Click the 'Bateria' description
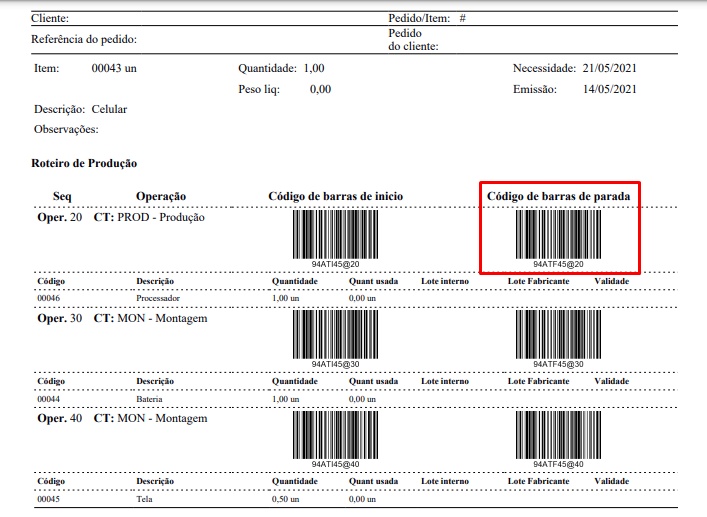This screenshot has height=517, width=707. pos(149,399)
